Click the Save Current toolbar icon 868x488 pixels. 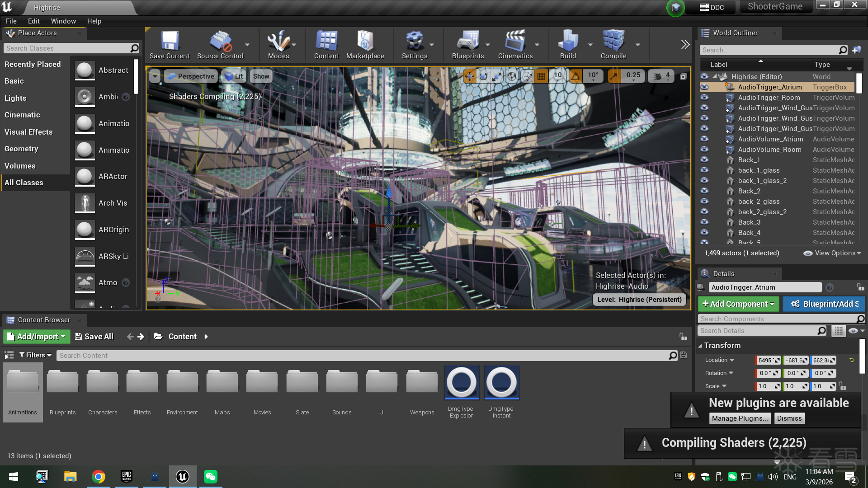tap(170, 42)
